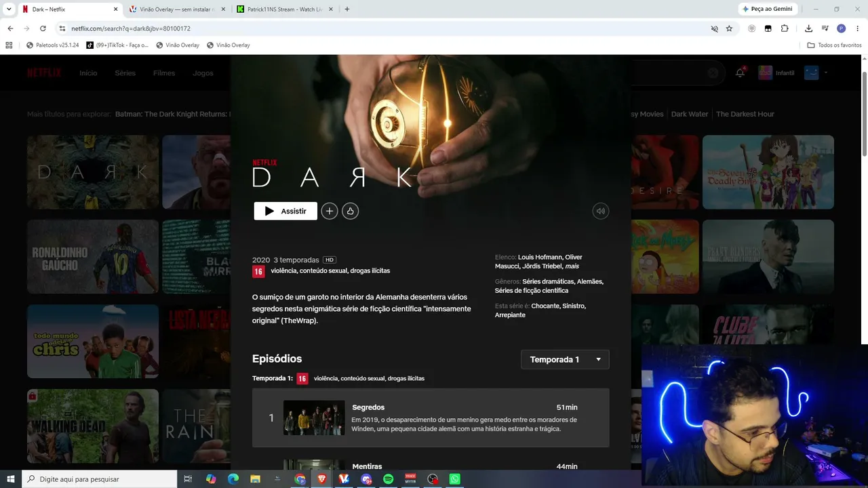868x488 pixels.
Task: Click the Mentiras episode title
Action: coord(367,466)
